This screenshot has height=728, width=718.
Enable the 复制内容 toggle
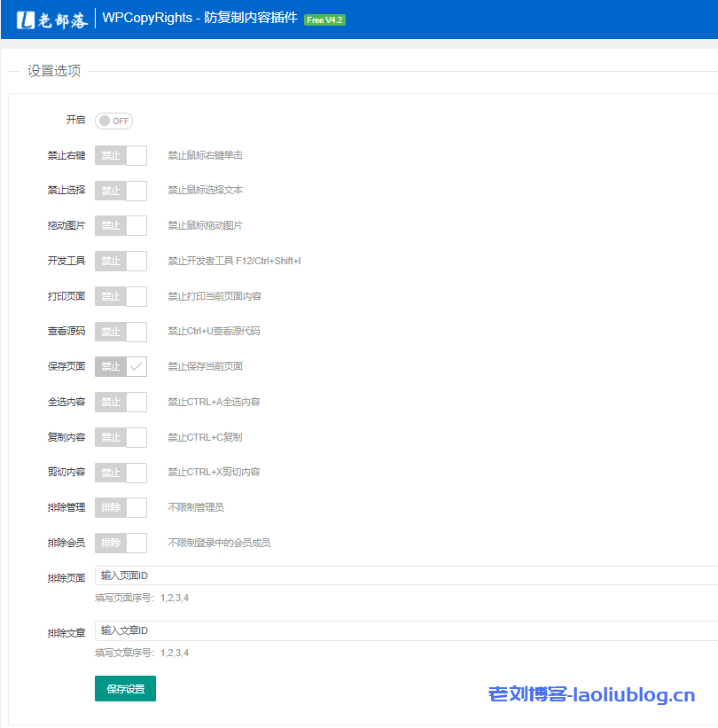(x=121, y=437)
